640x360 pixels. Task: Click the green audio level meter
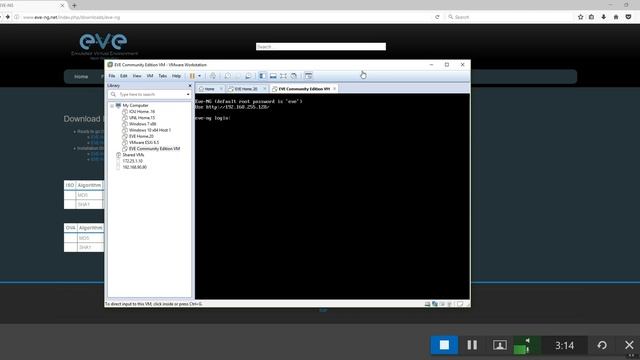pos(527,345)
